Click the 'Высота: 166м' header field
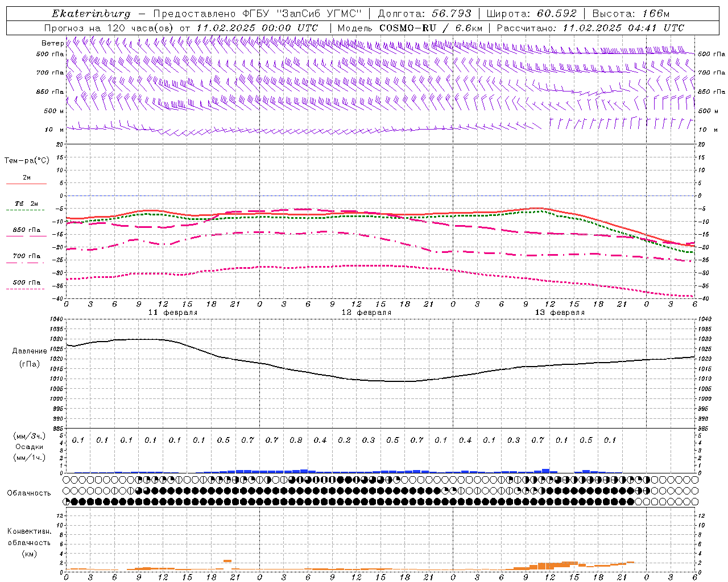Screen dimensions: 728x582 [x=631, y=14]
